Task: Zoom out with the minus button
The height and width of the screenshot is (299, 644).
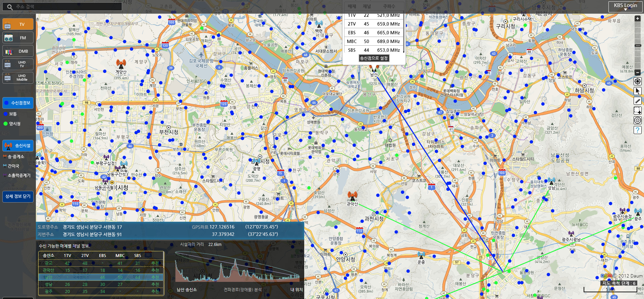Action: coord(638,73)
